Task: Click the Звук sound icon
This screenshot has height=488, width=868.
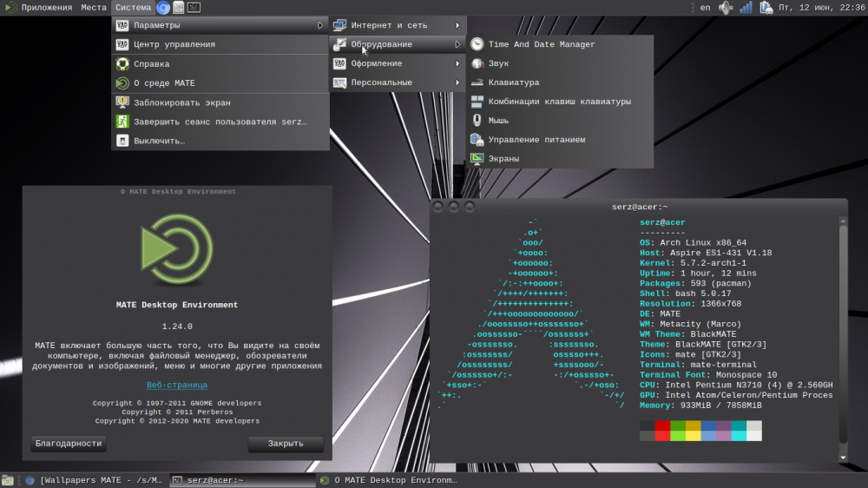Action: (477, 63)
